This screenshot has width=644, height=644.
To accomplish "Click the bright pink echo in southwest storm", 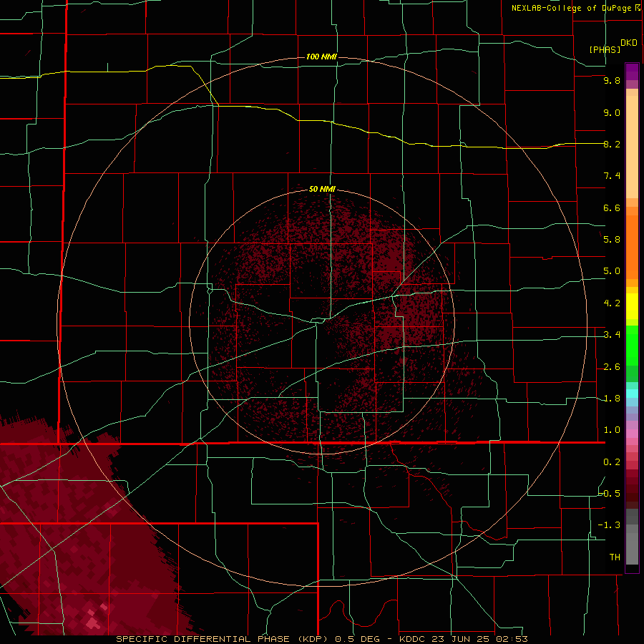I will coord(93,623).
